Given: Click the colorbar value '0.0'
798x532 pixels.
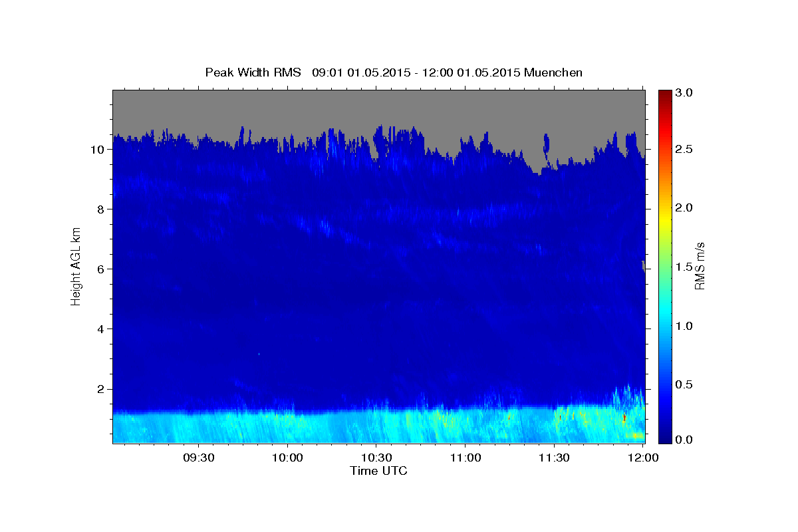Looking at the screenshot, I should [x=685, y=440].
